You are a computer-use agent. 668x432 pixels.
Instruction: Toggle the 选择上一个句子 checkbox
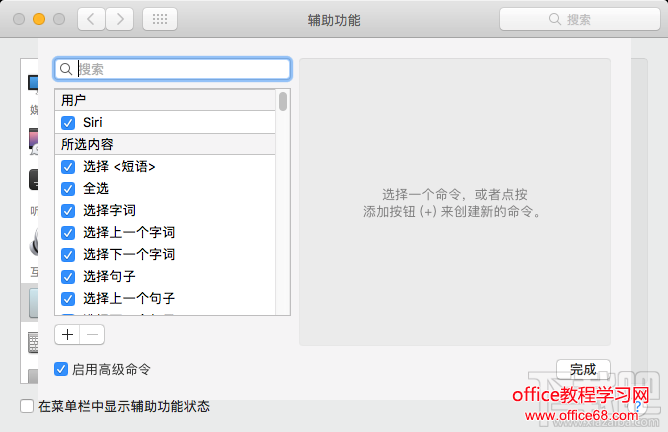pyautogui.click(x=68, y=299)
